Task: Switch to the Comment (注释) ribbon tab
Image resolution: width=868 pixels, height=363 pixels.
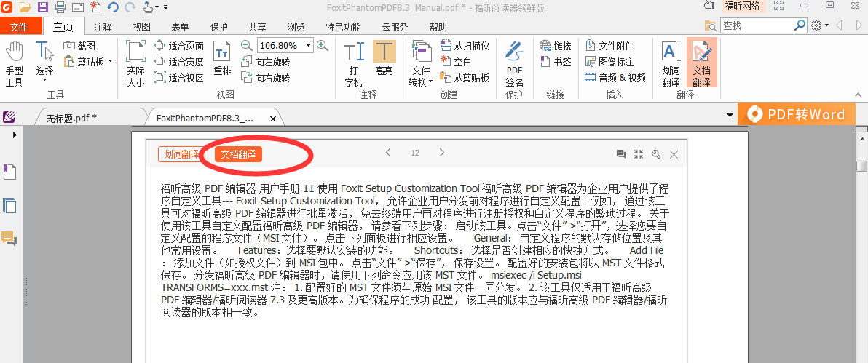Action: click(103, 27)
